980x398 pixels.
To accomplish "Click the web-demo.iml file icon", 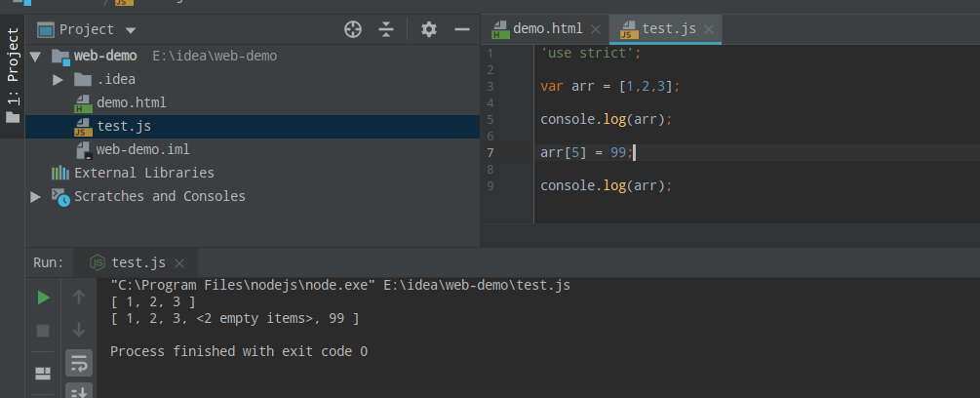I will click(84, 150).
